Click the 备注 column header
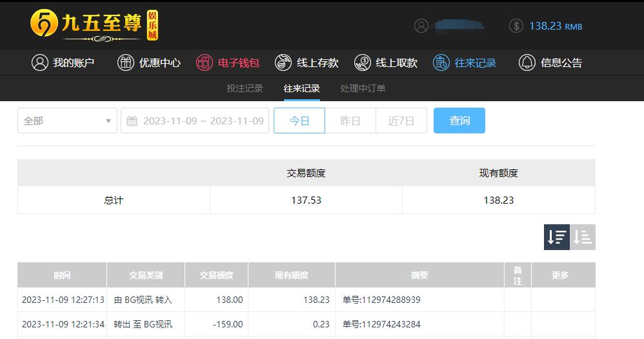The image size is (644, 339). click(518, 275)
